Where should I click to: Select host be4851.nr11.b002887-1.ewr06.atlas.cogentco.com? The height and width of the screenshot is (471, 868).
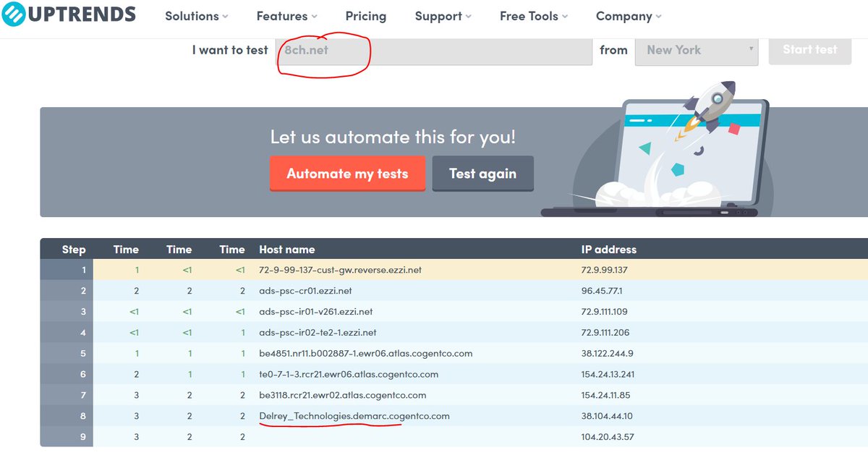pyautogui.click(x=366, y=354)
